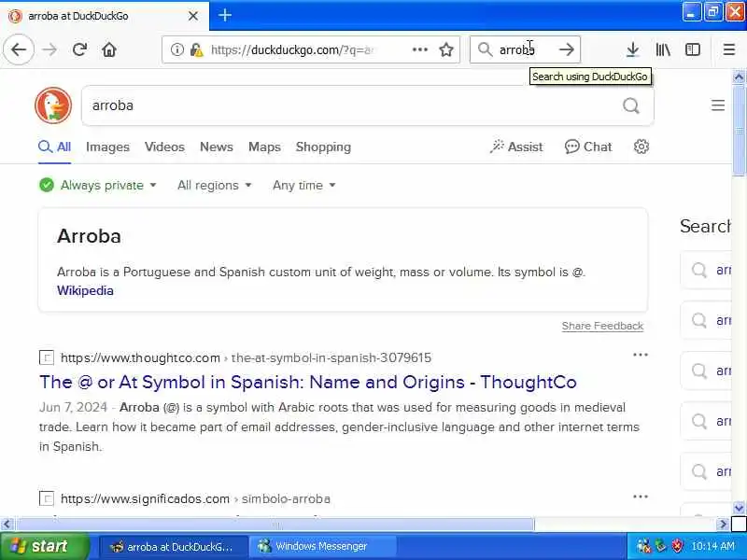Screen dimensions: 747x560
Task: Open the All regions filter dropdown
Action: coord(215,185)
